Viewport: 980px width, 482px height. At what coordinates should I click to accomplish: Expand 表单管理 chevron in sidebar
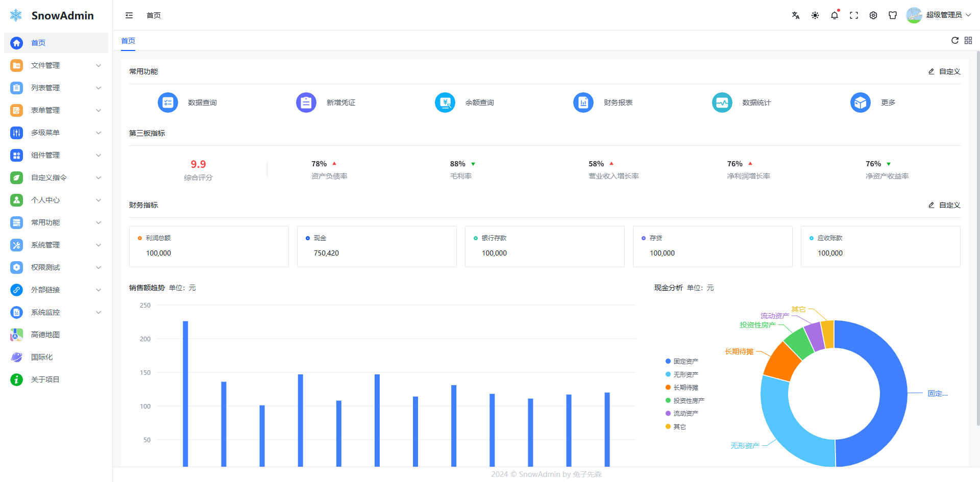(99, 110)
